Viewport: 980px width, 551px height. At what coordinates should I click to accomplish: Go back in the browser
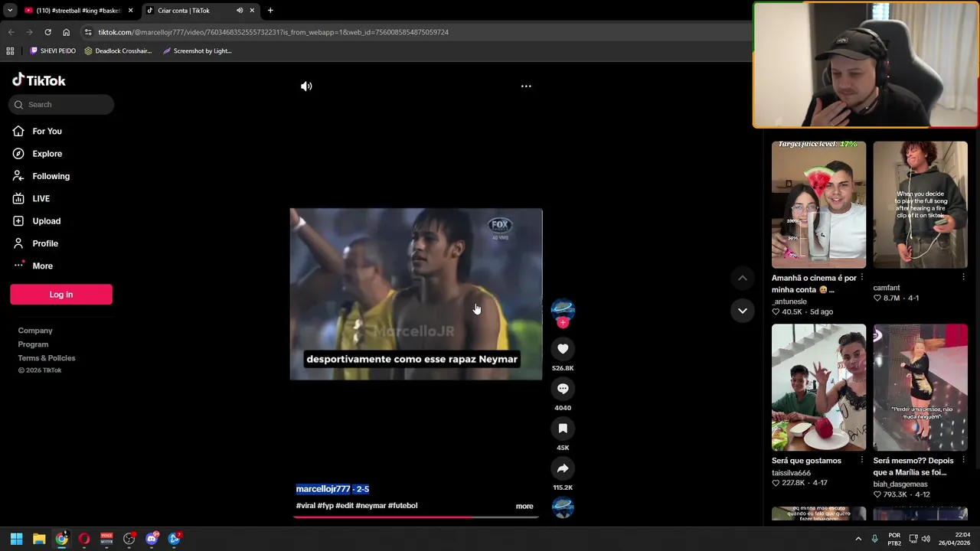(11, 32)
